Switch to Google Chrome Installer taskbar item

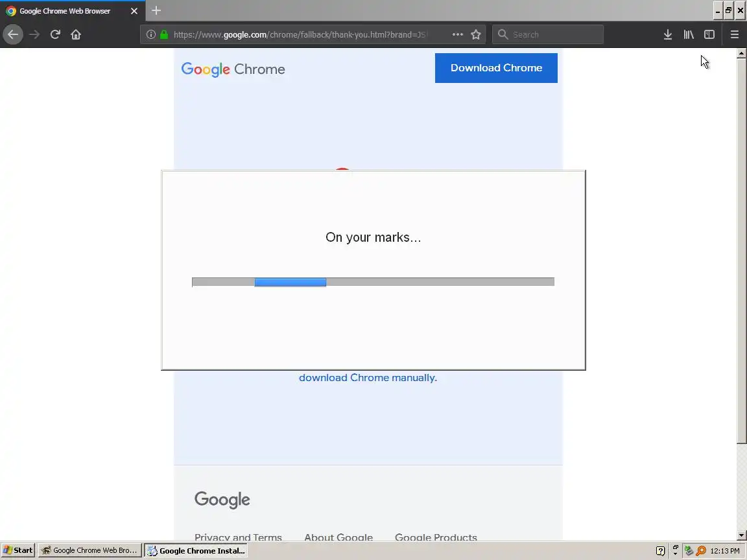pos(196,550)
